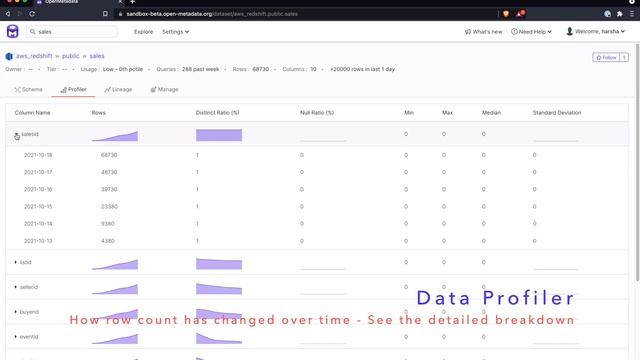Click the Null Ratio (%) header

[317, 113]
